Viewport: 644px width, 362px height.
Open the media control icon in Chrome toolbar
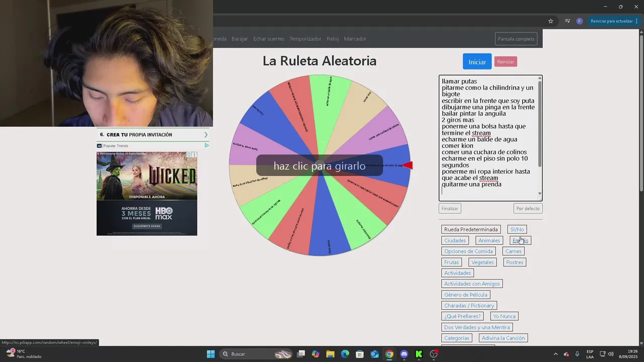pos(568,21)
